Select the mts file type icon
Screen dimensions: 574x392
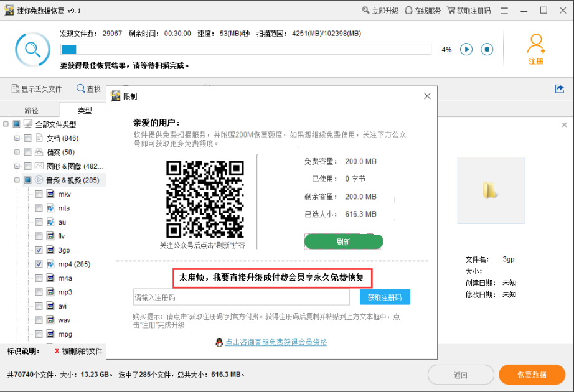coord(50,208)
